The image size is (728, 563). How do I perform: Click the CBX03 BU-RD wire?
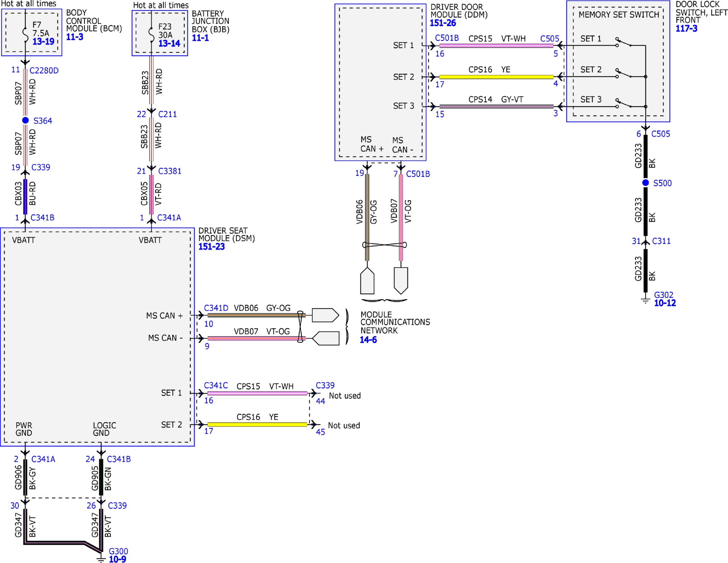(x=25, y=197)
